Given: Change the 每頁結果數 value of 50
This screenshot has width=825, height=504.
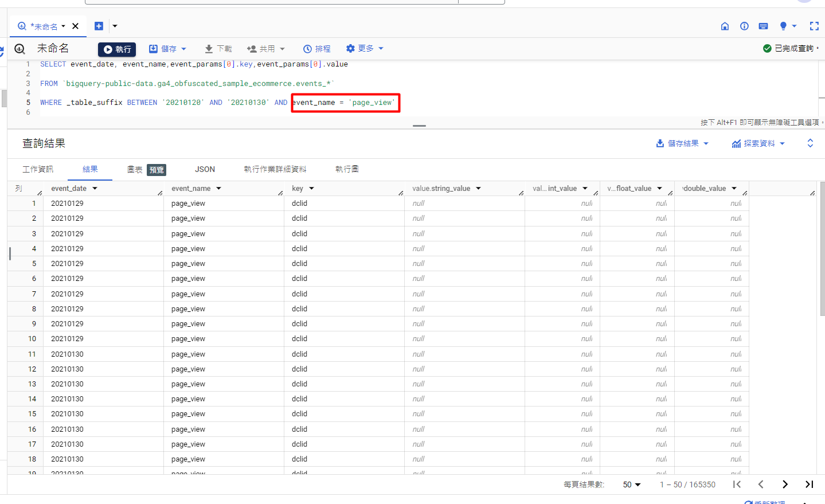Looking at the screenshot, I should pos(632,485).
